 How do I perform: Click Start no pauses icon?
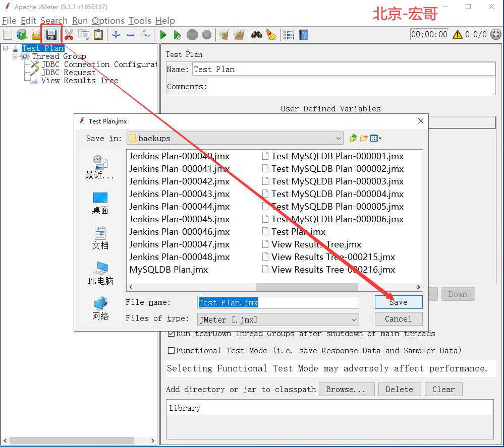click(x=177, y=35)
